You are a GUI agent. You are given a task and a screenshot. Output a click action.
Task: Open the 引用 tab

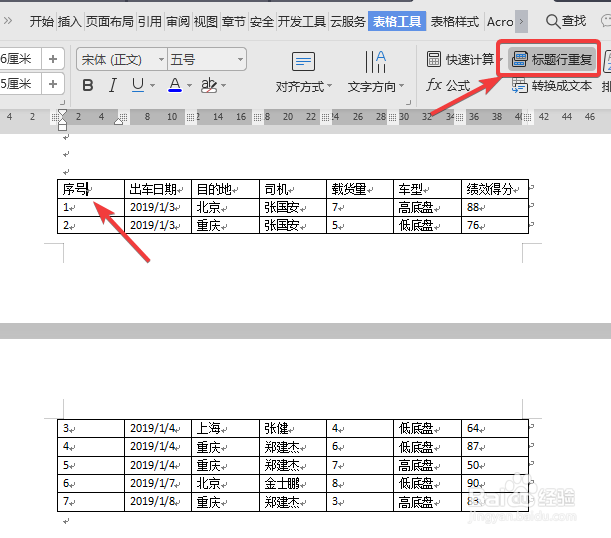150,21
